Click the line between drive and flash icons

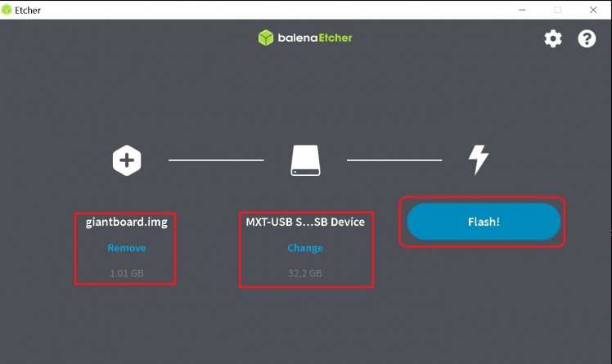[394, 160]
